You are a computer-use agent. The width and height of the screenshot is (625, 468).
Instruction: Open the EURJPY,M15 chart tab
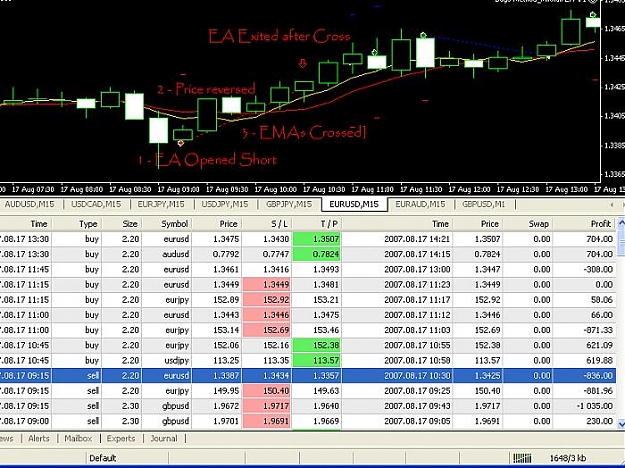161,205
